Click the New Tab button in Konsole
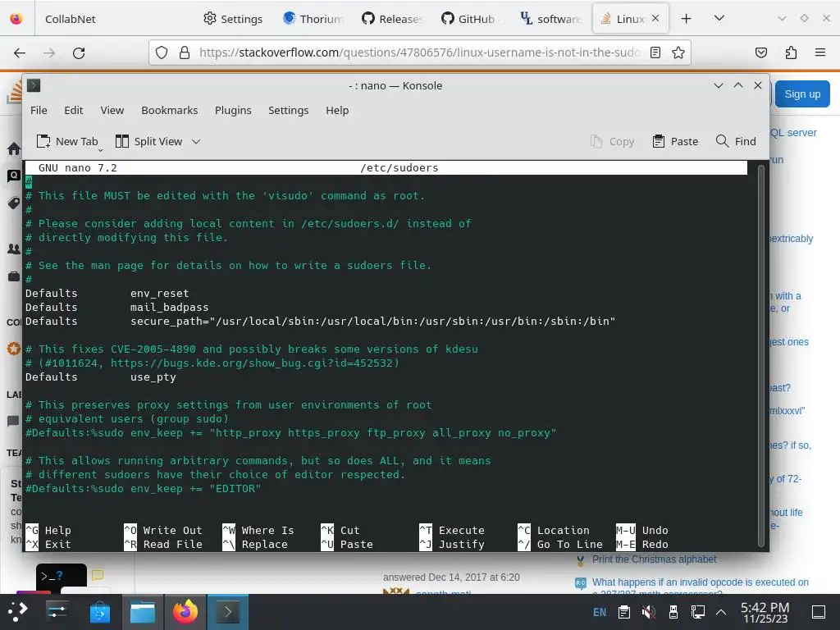This screenshot has height=630, width=840. (67, 141)
